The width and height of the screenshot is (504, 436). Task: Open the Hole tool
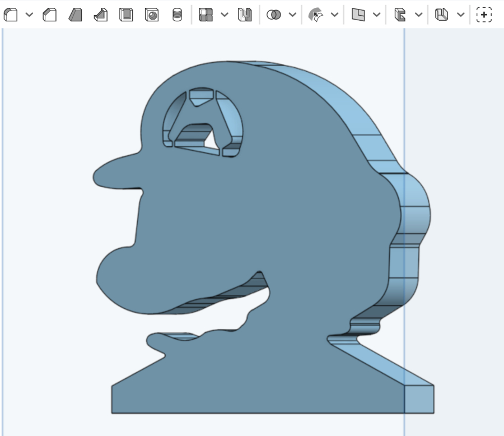pos(151,15)
